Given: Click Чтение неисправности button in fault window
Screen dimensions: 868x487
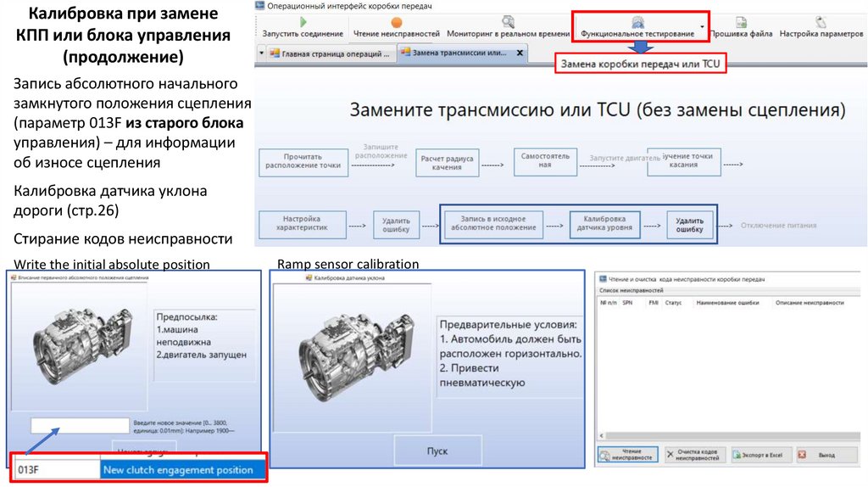Looking at the screenshot, I should [x=628, y=455].
